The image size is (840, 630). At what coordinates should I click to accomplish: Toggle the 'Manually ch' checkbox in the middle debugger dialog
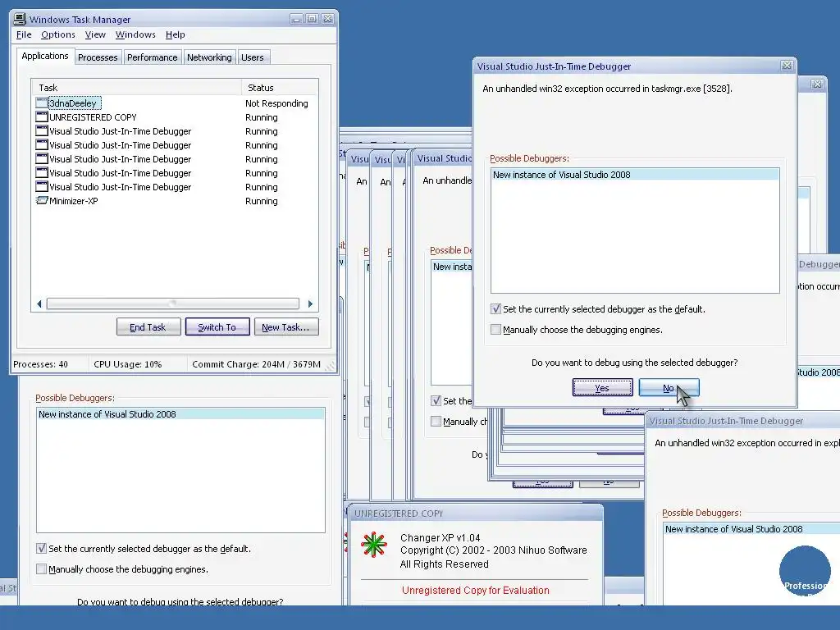pyautogui.click(x=436, y=421)
